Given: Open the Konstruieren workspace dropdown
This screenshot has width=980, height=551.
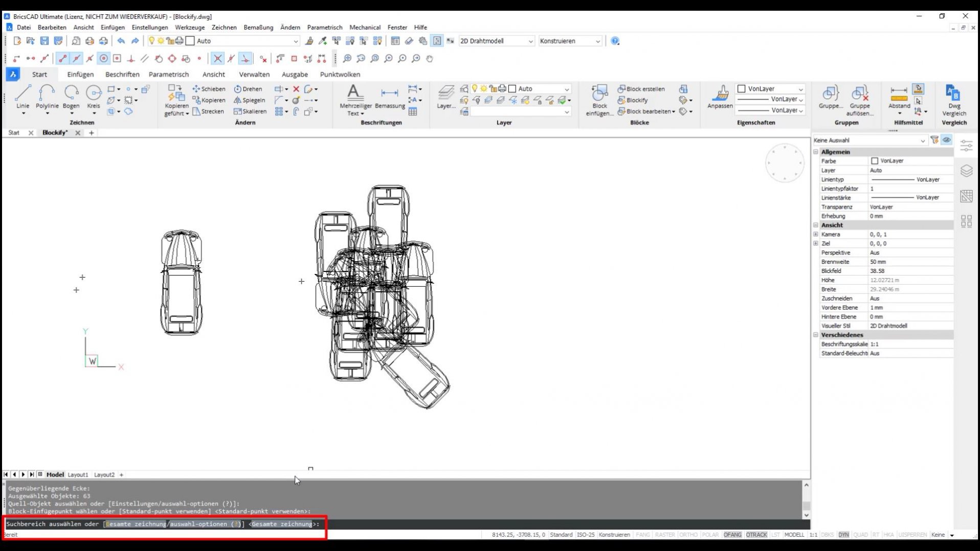Looking at the screenshot, I should pyautogui.click(x=570, y=41).
